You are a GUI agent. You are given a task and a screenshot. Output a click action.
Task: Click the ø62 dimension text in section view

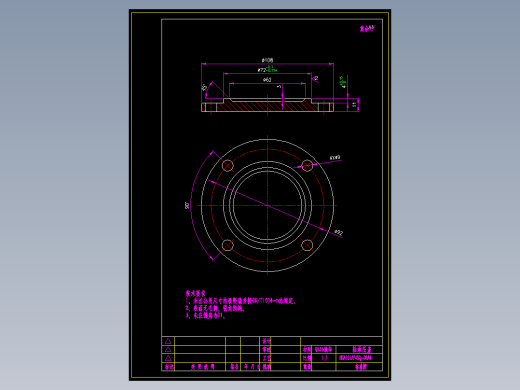[x=267, y=80]
